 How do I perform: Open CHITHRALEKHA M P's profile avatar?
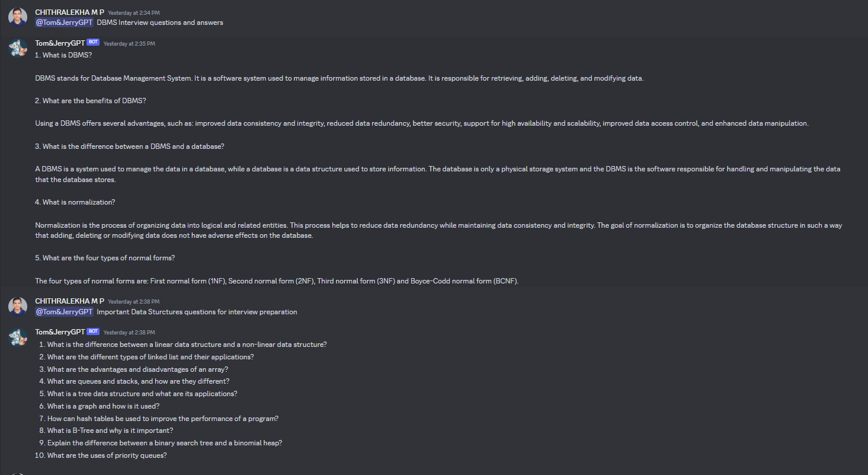tap(17, 17)
